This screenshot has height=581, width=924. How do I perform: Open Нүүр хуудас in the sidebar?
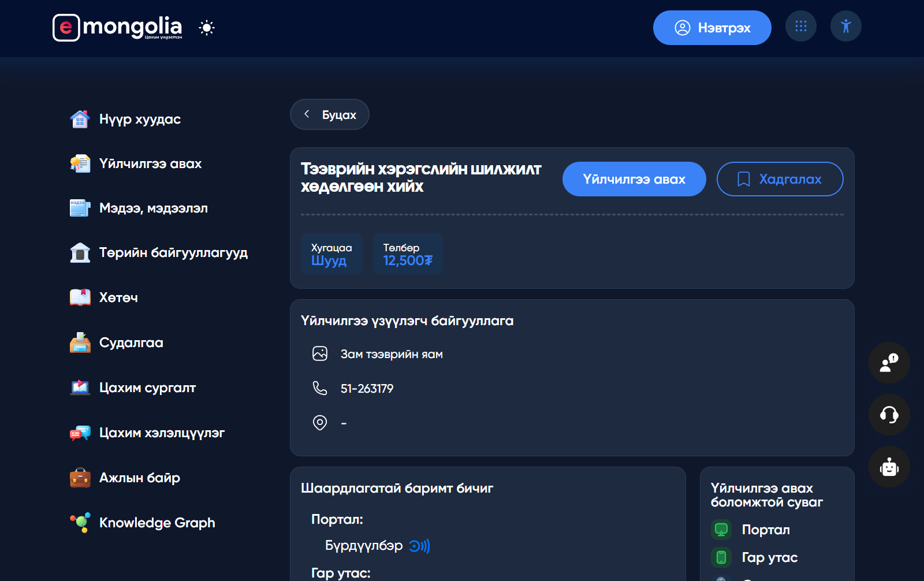pos(140,119)
